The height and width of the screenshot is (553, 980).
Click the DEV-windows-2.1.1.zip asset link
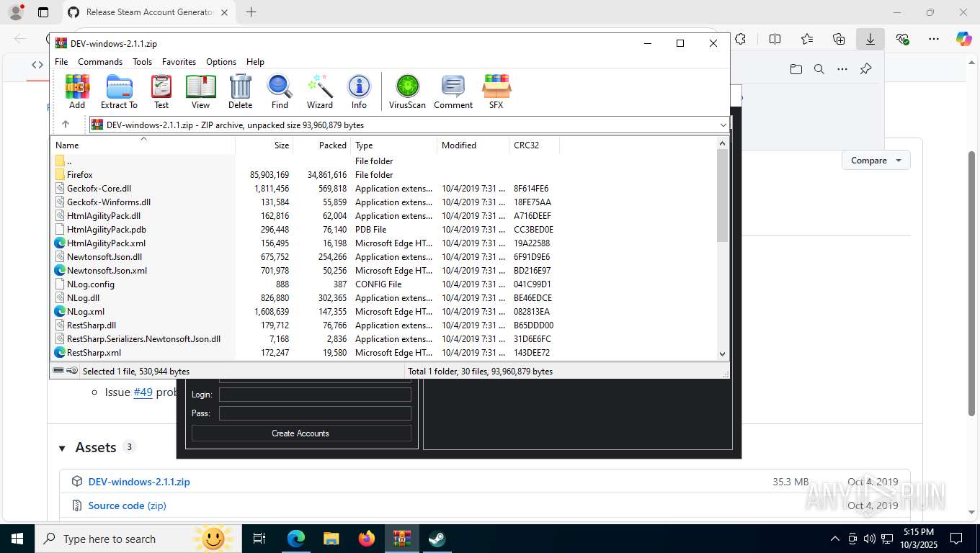pos(139,482)
